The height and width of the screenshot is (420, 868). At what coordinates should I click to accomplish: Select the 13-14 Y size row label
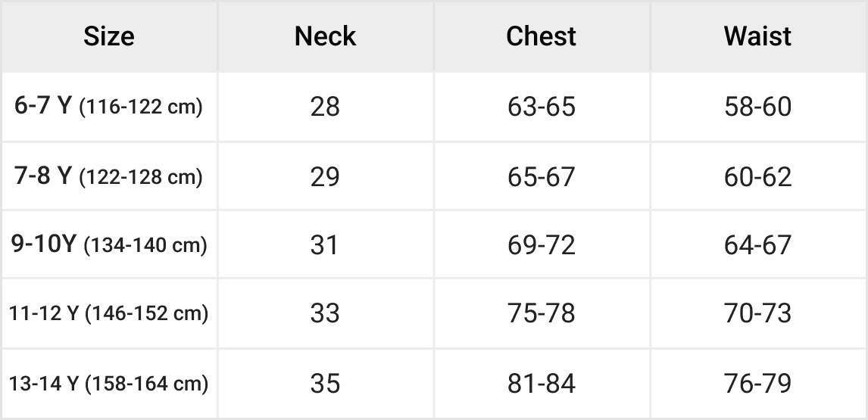[x=109, y=384]
